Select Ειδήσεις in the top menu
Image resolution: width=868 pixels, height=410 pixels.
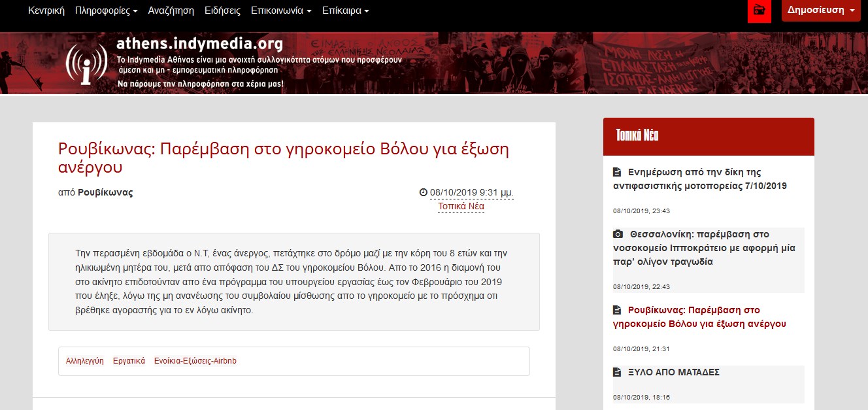click(x=223, y=11)
